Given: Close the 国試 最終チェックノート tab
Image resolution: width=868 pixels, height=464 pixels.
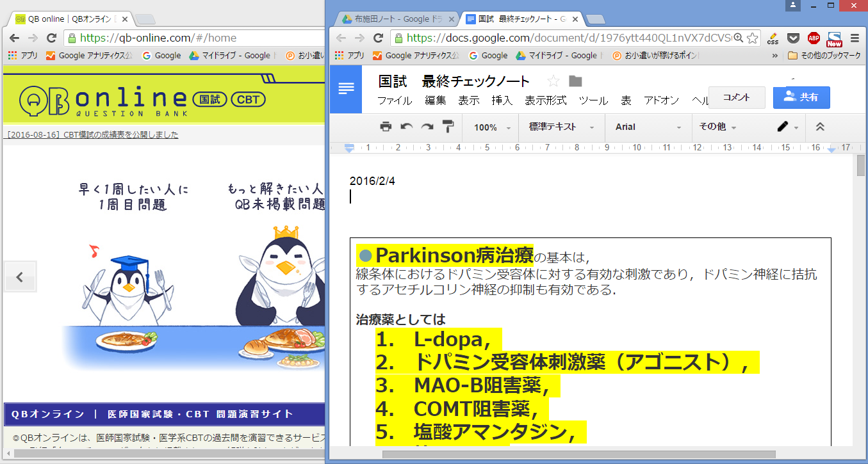Looking at the screenshot, I should [575, 19].
